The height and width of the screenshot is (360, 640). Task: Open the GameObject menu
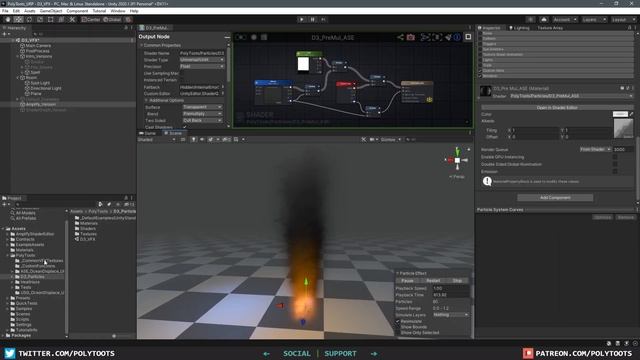pyautogui.click(x=51, y=11)
